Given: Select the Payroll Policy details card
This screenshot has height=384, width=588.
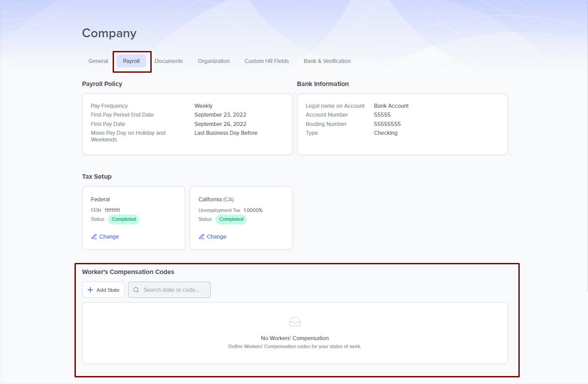Looking at the screenshot, I should click(x=187, y=124).
